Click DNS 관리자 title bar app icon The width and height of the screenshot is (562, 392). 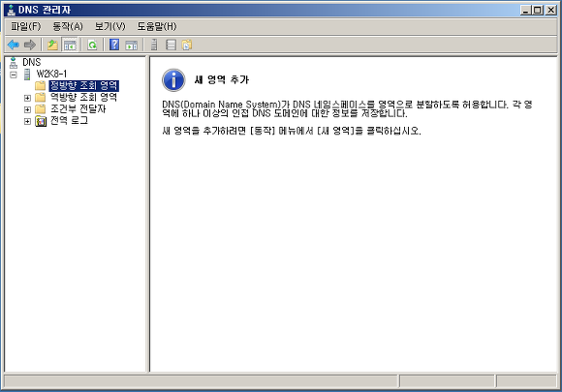pyautogui.click(x=11, y=10)
